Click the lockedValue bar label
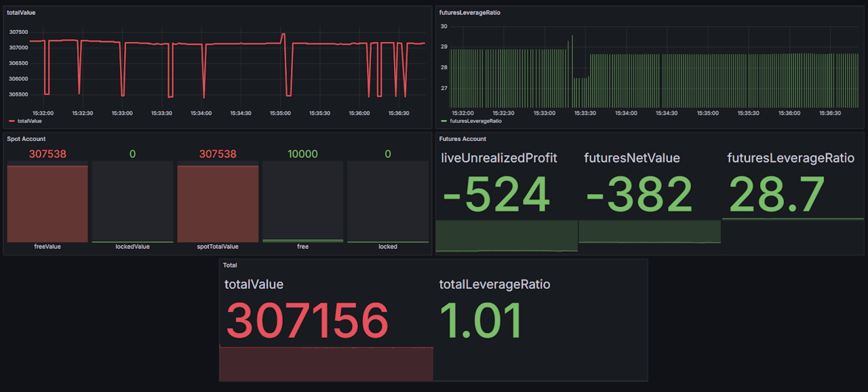The image size is (868, 392). tap(132, 247)
